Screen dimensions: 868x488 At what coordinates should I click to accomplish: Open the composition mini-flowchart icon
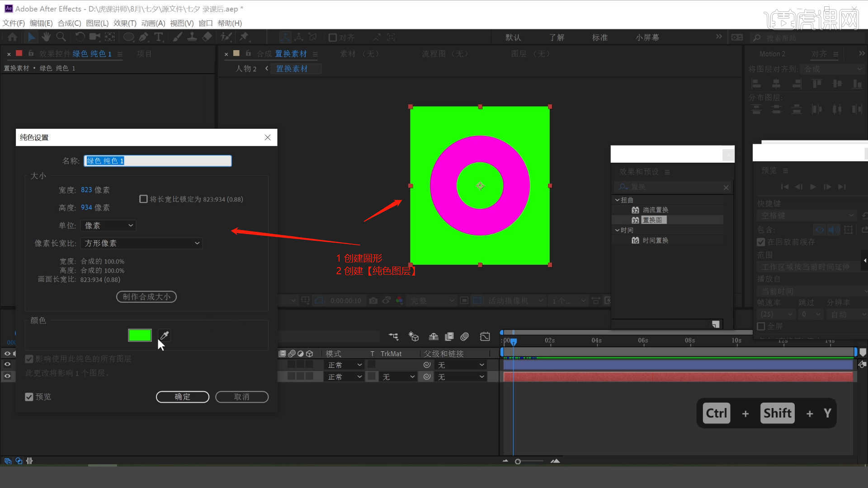(x=393, y=337)
